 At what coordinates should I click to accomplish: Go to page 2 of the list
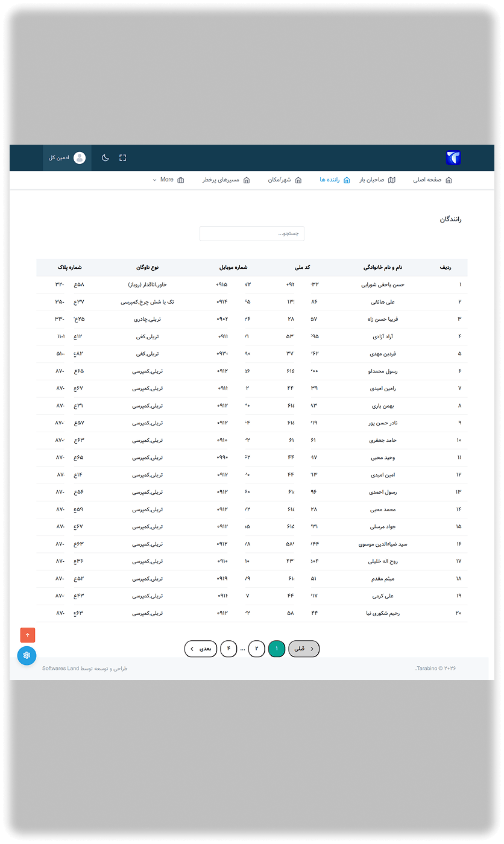coord(257,649)
